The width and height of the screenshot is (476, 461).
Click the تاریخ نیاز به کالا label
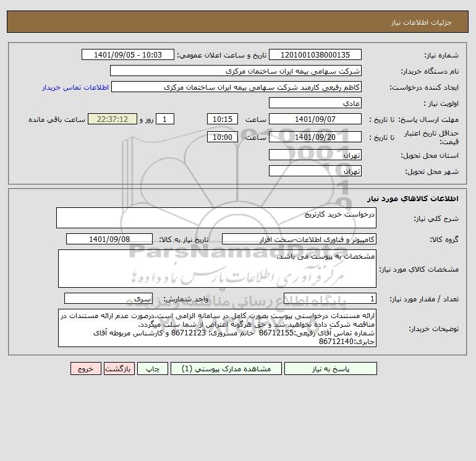pos(184,239)
